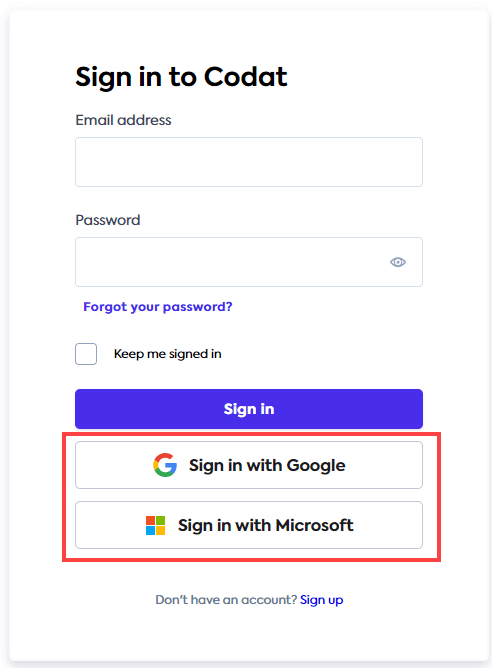The height and width of the screenshot is (668, 492).
Task: Click the Sign in with Microsoft text
Action: tap(266, 525)
